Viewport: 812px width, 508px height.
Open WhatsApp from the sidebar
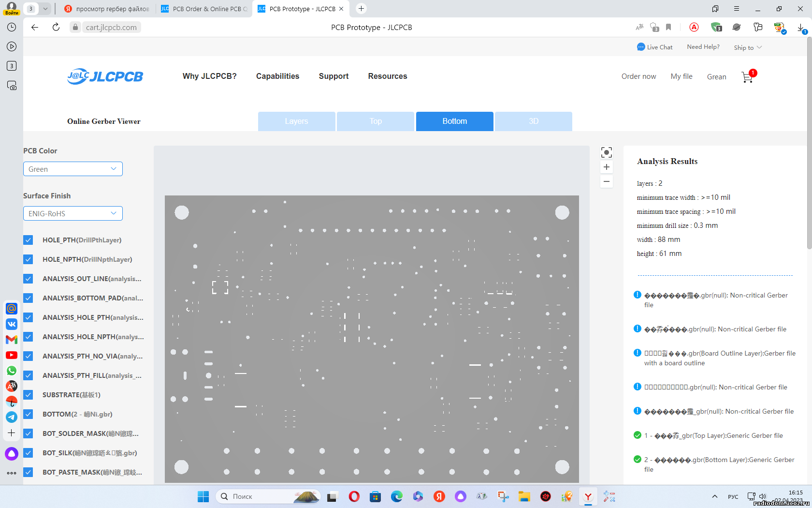click(12, 371)
